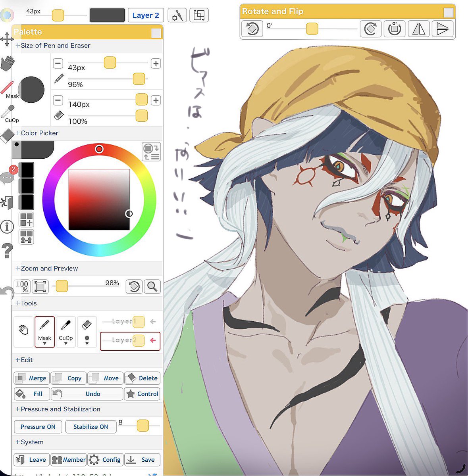
Task: Decrease pen size with minus button
Action: click(x=58, y=63)
